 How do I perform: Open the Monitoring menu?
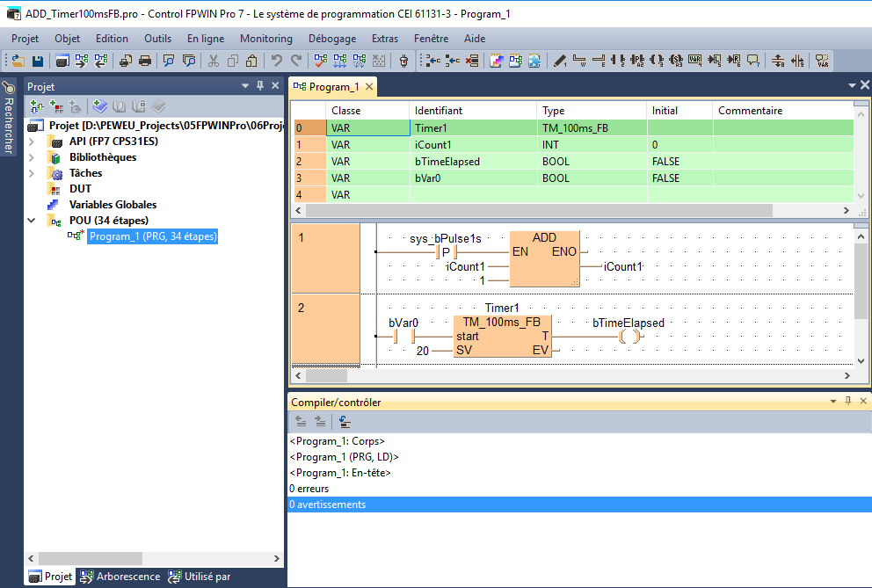click(x=265, y=39)
